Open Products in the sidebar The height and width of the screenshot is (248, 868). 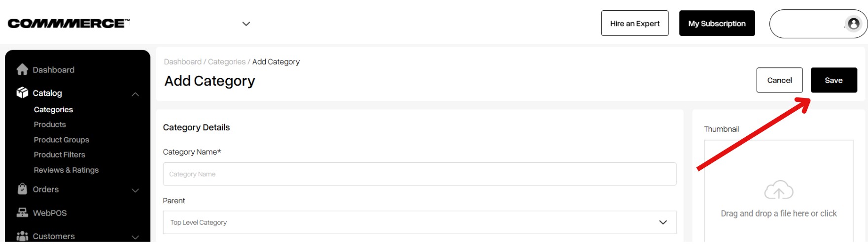(50, 124)
